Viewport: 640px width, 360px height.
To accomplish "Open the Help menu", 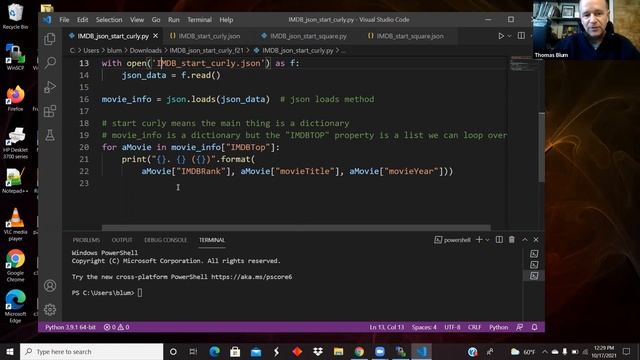I will click(x=226, y=20).
